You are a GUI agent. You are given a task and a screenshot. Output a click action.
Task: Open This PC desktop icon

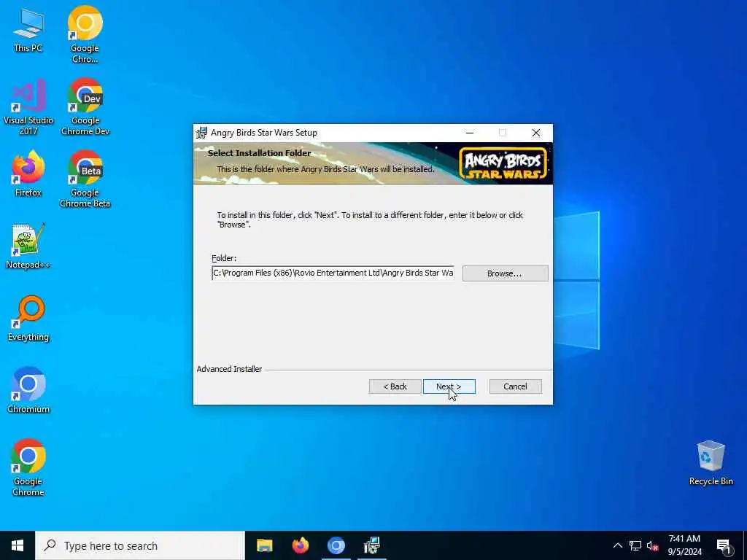[28, 29]
